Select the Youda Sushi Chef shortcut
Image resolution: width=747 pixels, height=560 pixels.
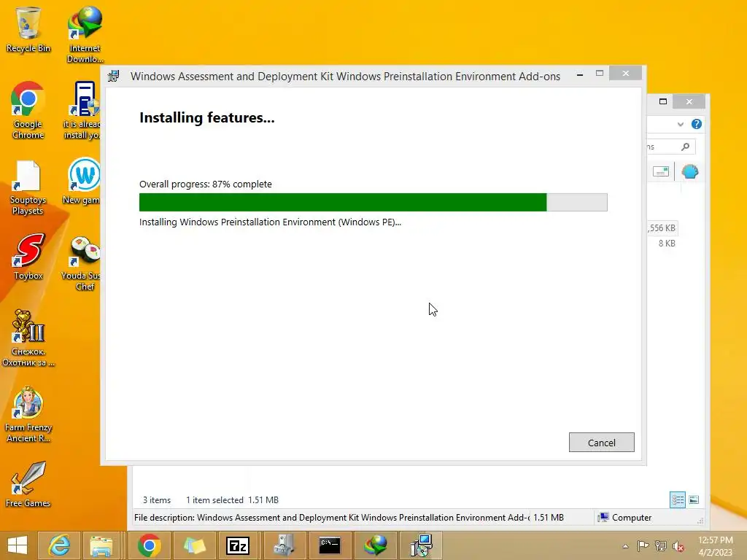[x=82, y=263]
